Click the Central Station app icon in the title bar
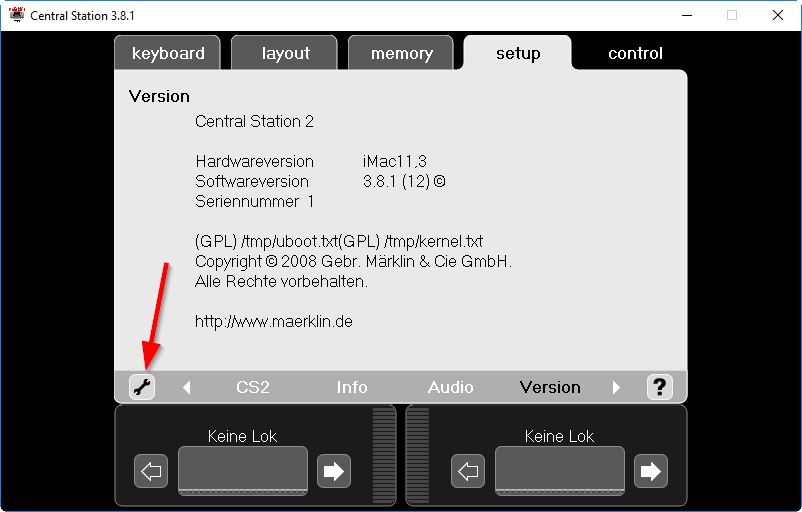This screenshot has width=802, height=512. (17, 15)
